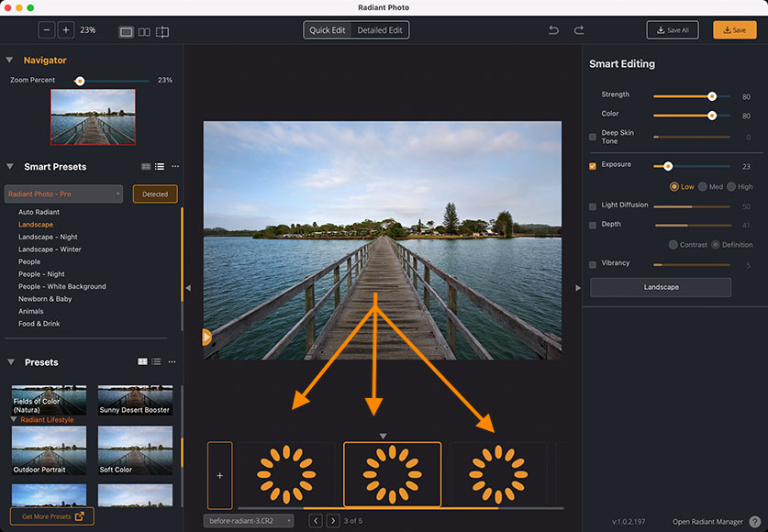Open the Smart Presets overflow menu dots
768x532 pixels.
click(x=174, y=166)
